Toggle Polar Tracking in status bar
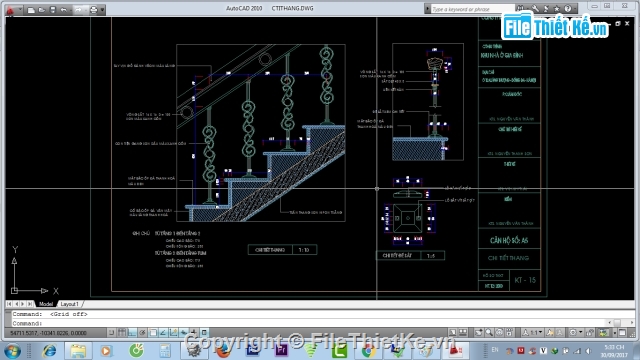 coord(142,333)
